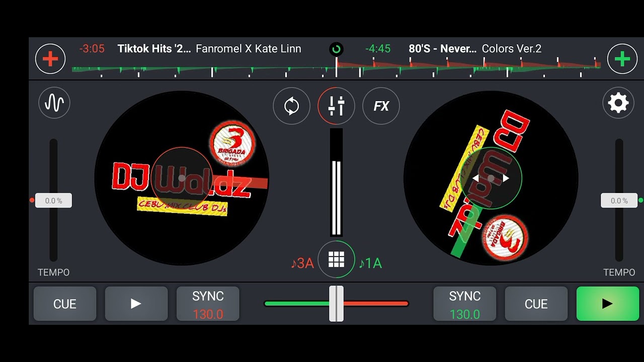Click the right deck key label 1A

(x=370, y=263)
